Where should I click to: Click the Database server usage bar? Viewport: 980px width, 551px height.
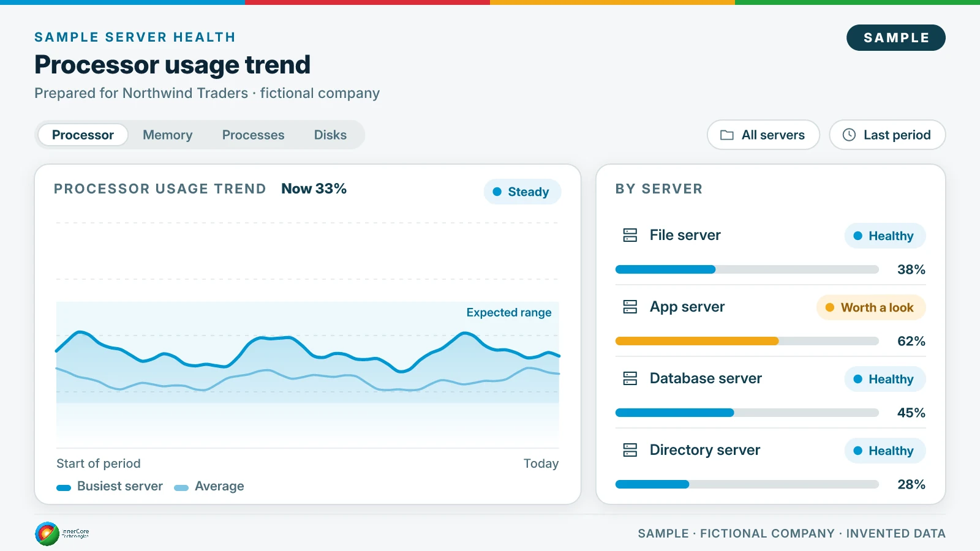coord(747,413)
